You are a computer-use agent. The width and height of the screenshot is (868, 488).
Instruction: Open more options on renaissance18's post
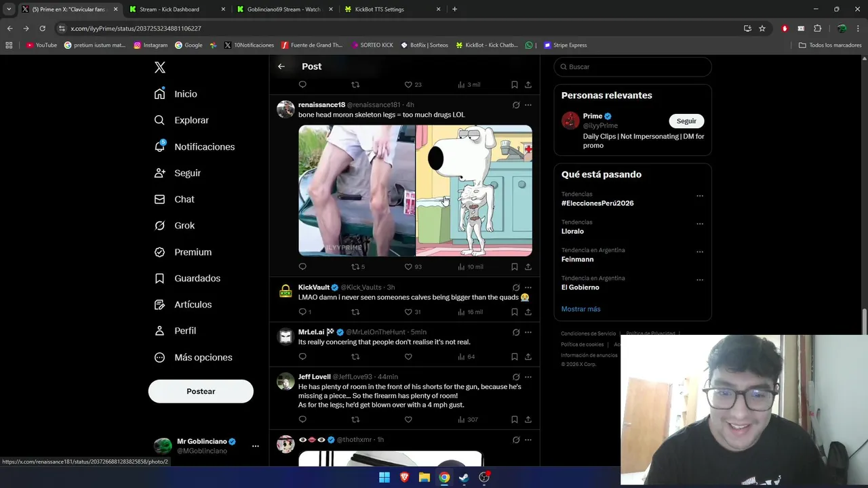tap(528, 105)
